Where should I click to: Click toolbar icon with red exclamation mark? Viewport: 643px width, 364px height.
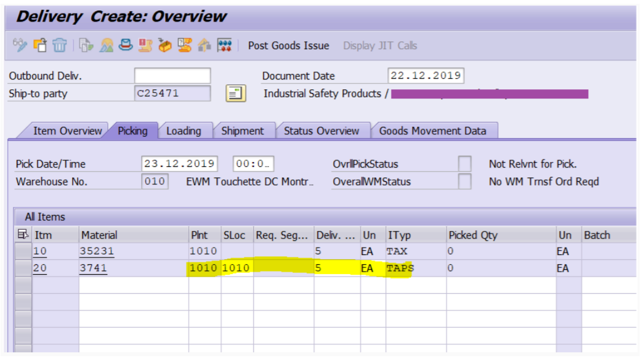[x=145, y=45]
